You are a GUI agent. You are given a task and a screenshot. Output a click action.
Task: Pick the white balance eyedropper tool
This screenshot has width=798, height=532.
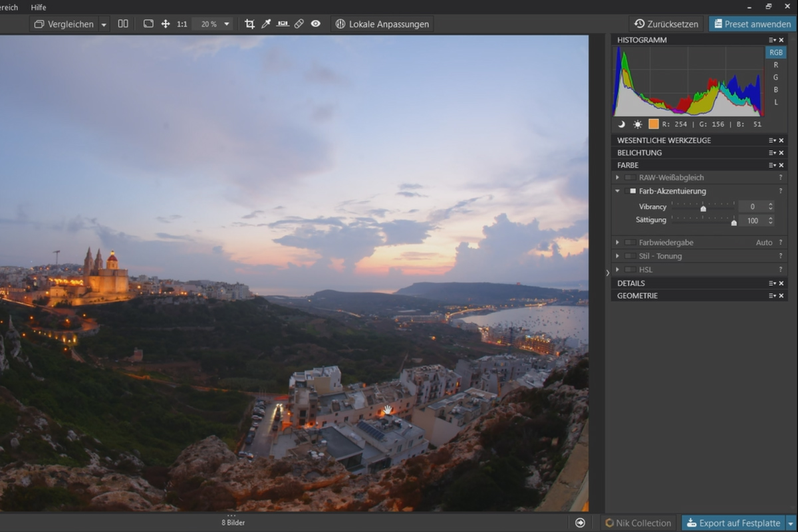pos(266,24)
